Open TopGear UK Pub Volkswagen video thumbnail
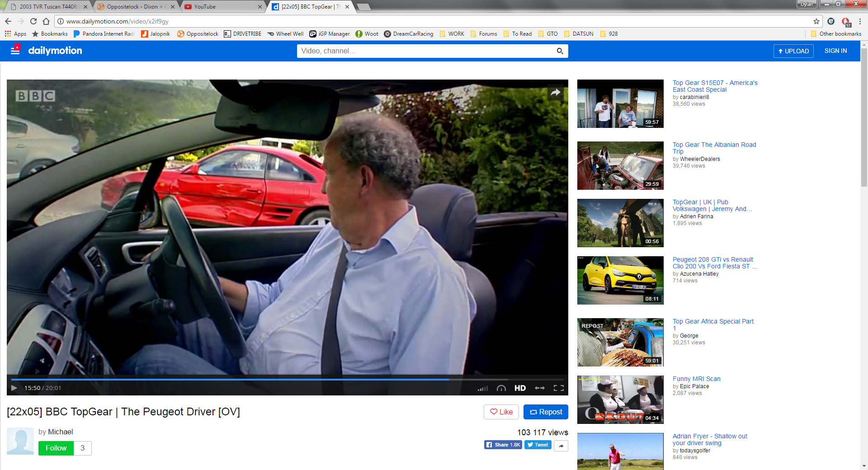This screenshot has width=868, height=470. coord(620,223)
